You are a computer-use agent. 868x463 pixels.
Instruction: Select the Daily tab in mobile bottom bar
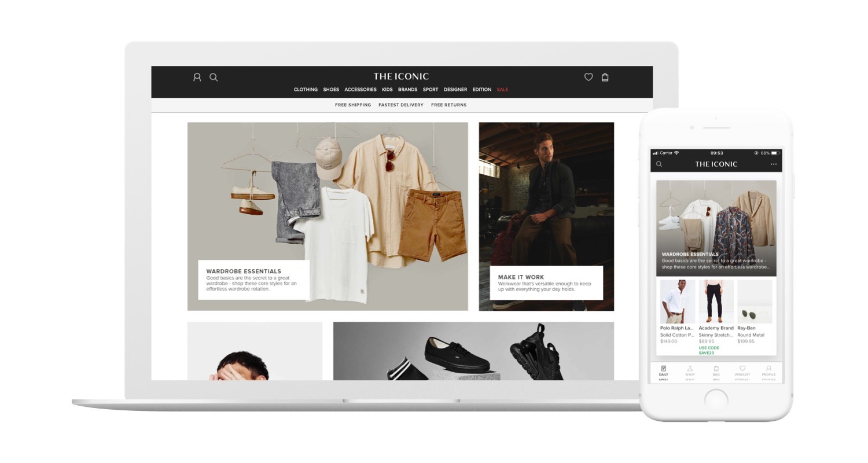[x=664, y=371]
